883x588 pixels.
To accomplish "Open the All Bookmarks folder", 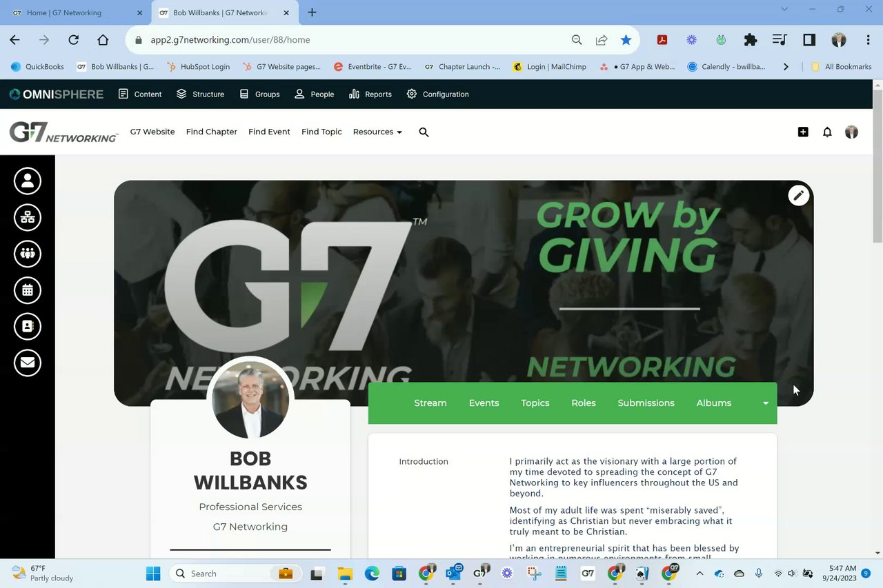I will [842, 67].
